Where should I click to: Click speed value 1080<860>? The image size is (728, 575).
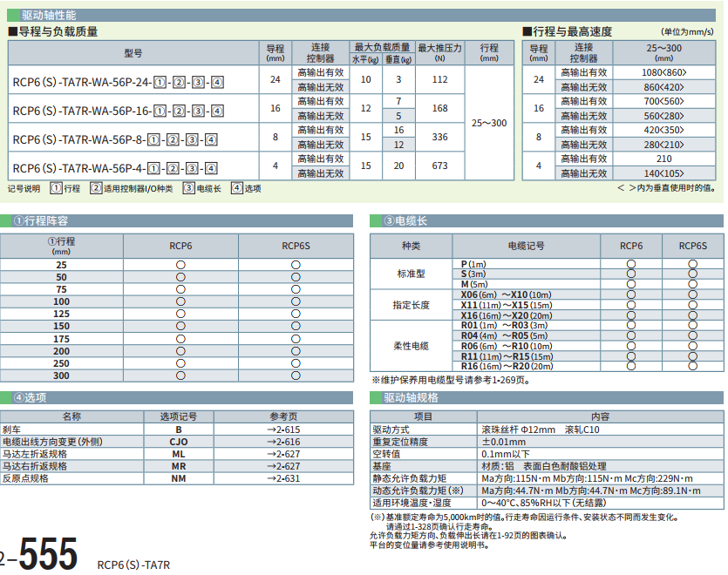click(664, 72)
